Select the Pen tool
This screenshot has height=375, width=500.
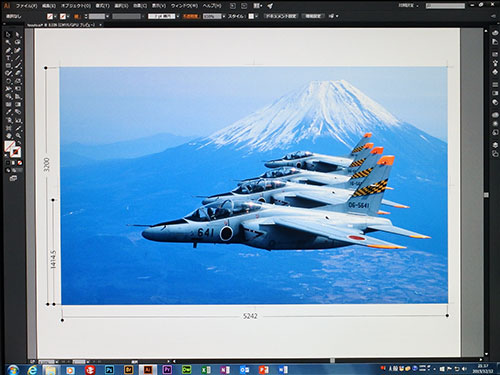click(x=8, y=50)
